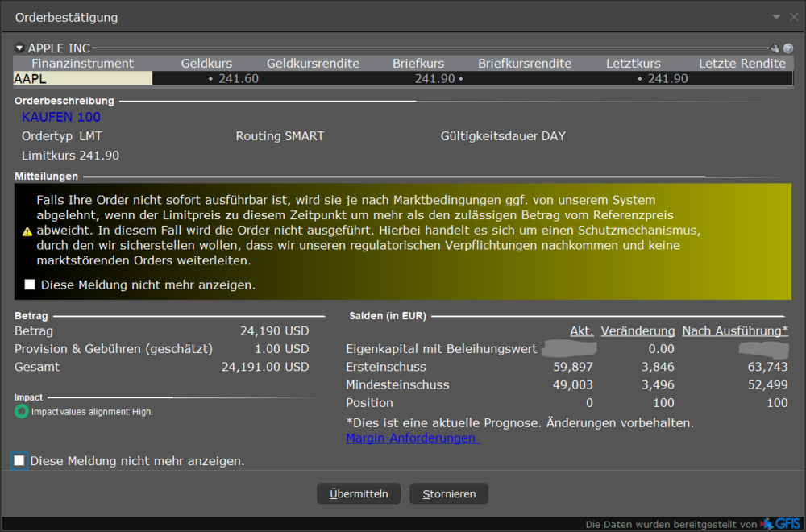
Task: Click the green Impact alignment indicator
Action: click(x=20, y=411)
